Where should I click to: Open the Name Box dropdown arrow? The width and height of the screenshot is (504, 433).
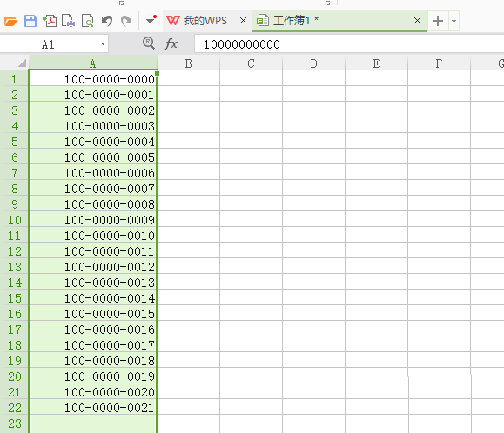tap(103, 44)
